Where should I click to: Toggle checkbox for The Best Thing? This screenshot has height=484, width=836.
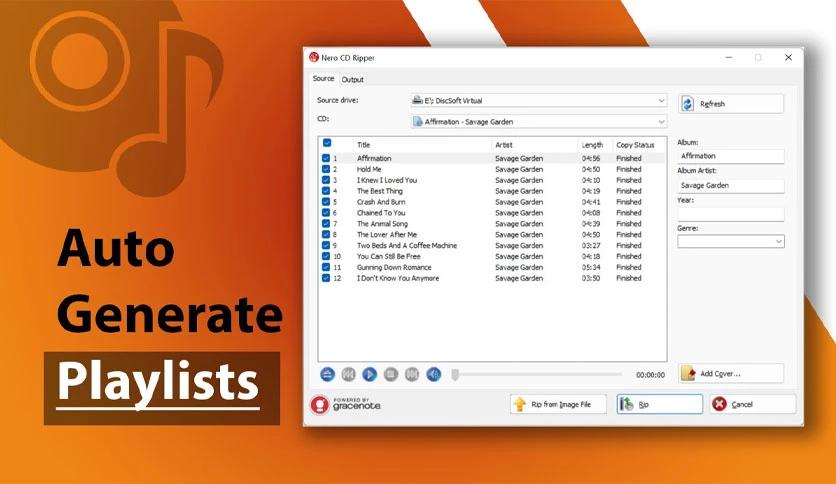[326, 191]
